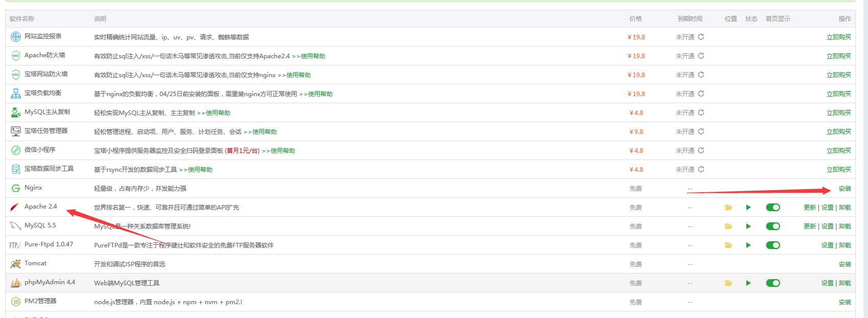Click the Pure-Ftpd FTP icon
Image resolution: width=868 pixels, height=318 pixels.
(15, 245)
